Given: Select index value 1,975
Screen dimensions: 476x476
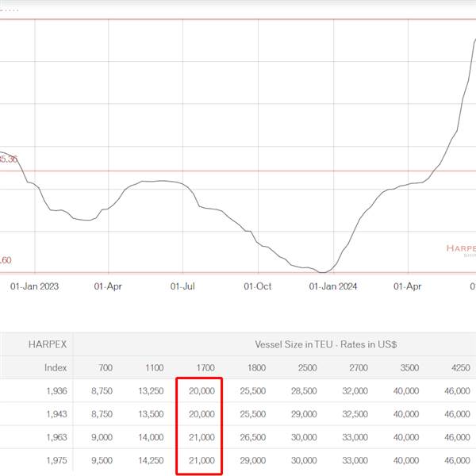Looking at the screenshot, I should coord(56,460).
